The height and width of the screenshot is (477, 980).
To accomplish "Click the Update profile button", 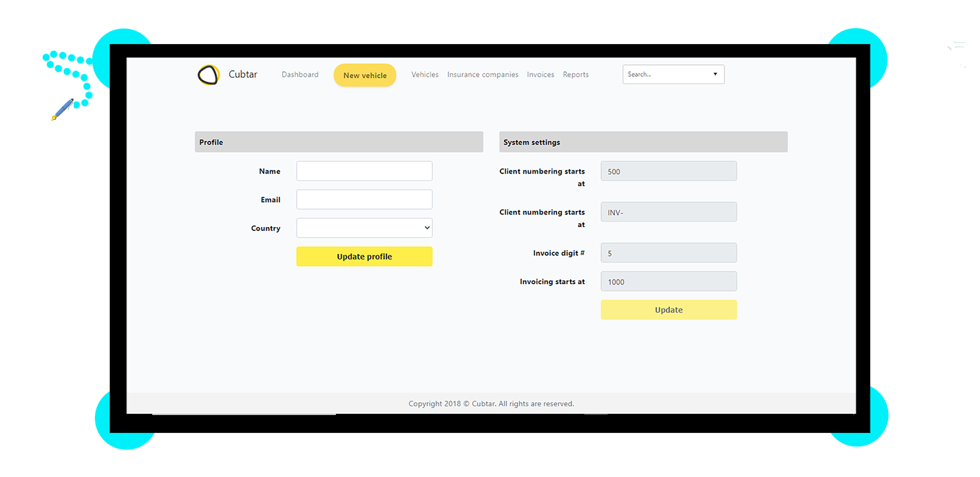I will [364, 256].
